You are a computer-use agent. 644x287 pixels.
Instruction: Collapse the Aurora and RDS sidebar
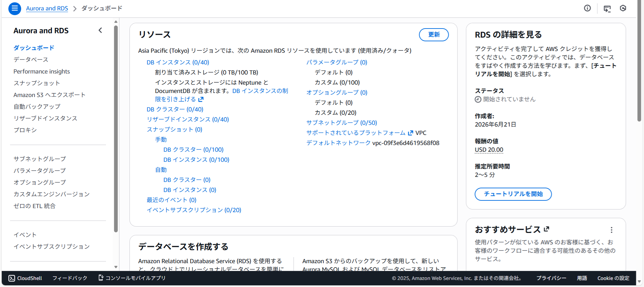(100, 31)
